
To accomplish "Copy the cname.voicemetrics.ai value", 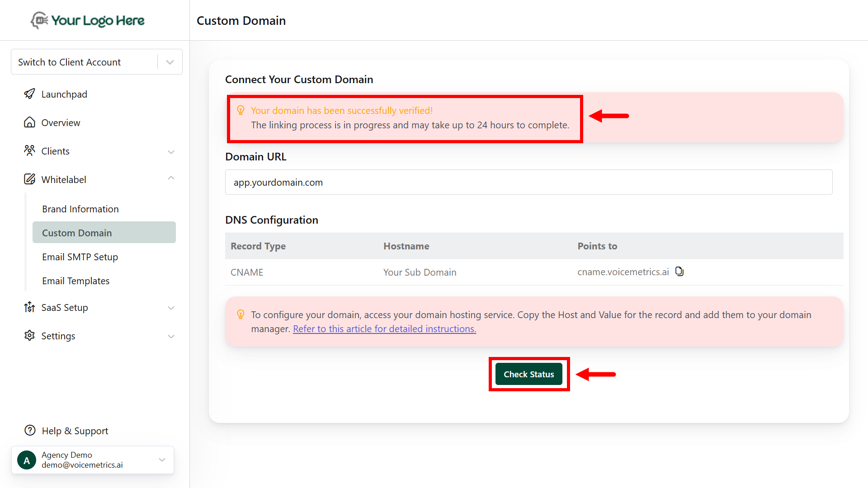I will (679, 271).
